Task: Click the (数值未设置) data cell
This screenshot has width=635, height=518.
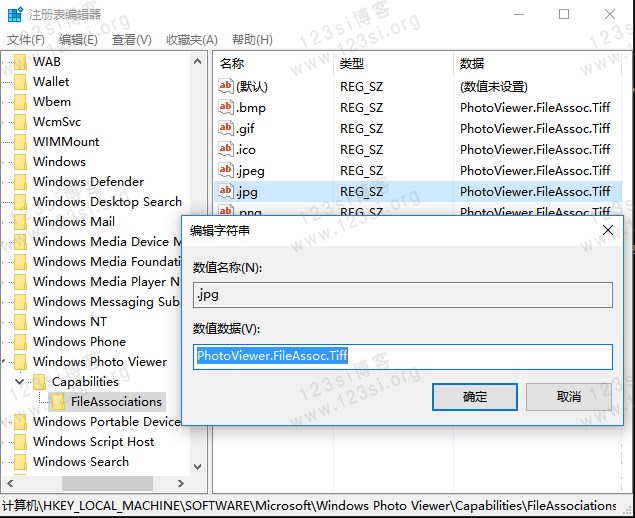Action: [494, 86]
